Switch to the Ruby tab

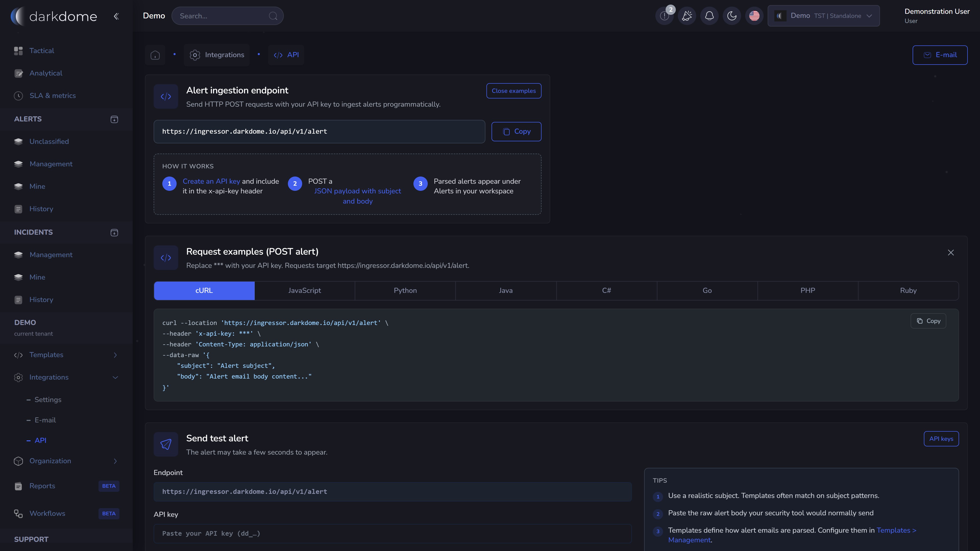pos(908,291)
